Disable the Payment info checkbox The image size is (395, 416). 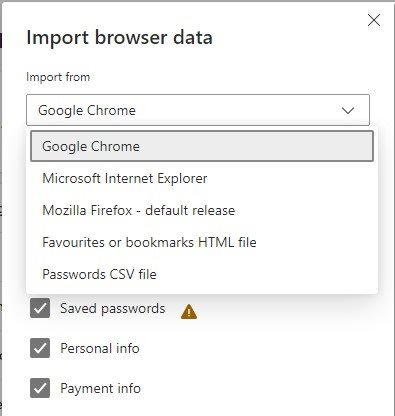pos(40,388)
